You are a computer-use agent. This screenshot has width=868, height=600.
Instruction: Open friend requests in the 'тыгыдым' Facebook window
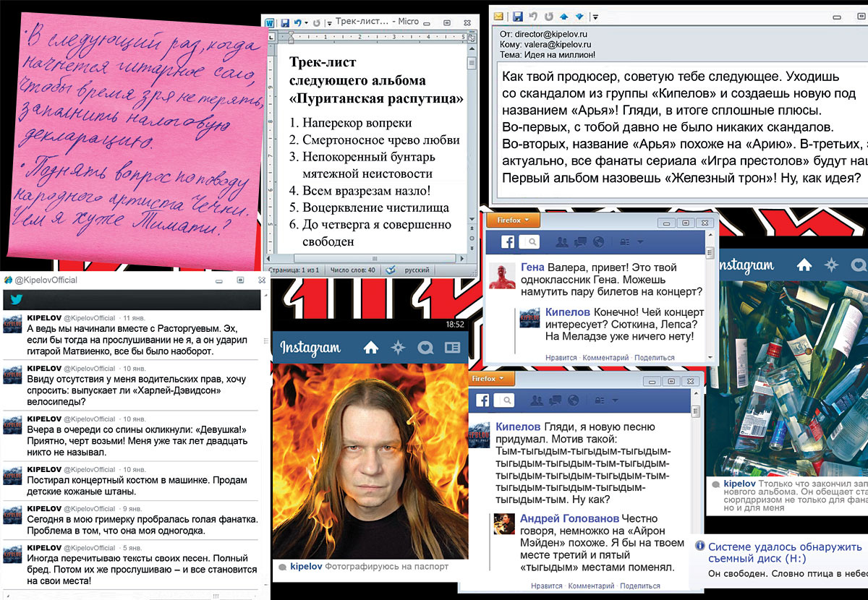(x=537, y=400)
